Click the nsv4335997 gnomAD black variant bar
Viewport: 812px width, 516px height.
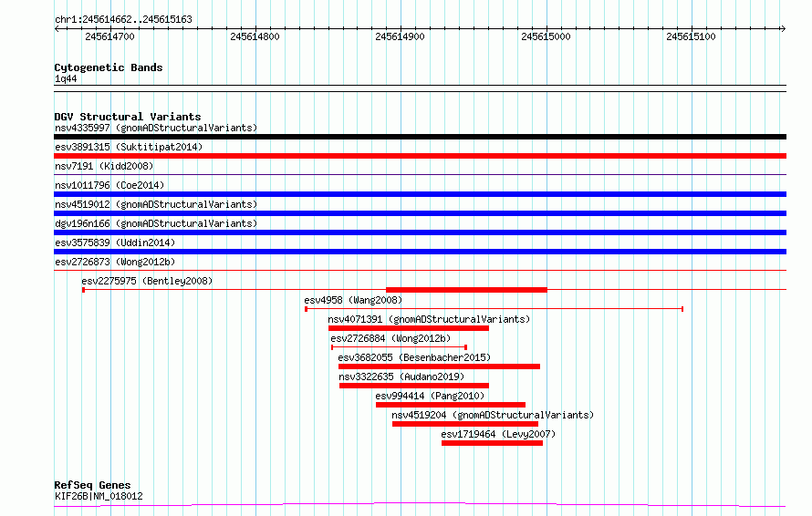click(x=420, y=137)
